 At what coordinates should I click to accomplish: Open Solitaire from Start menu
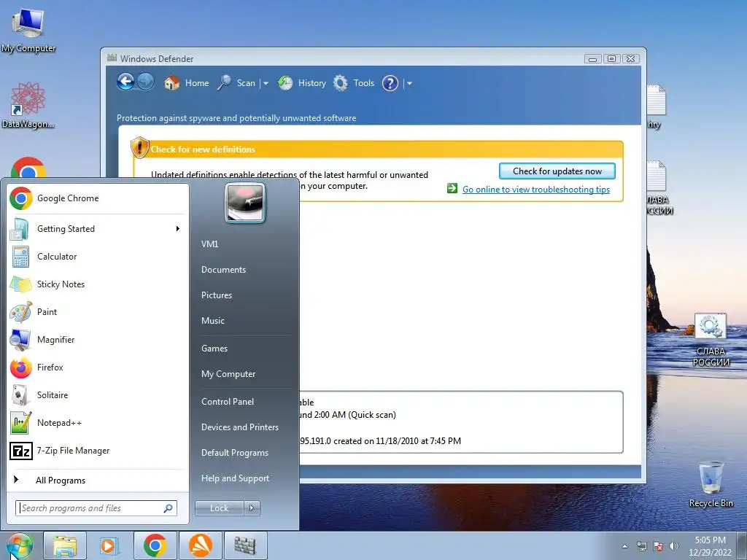pyautogui.click(x=98, y=394)
